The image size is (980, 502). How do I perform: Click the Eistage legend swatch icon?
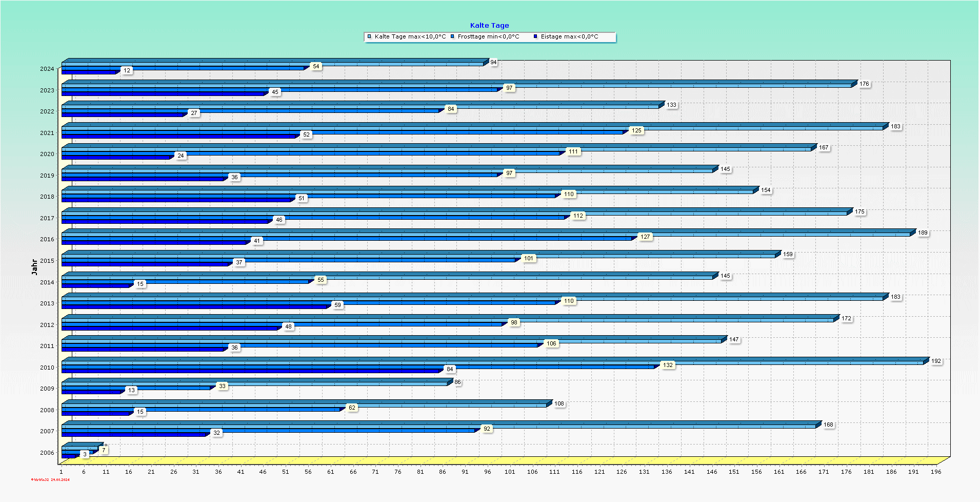tap(535, 36)
